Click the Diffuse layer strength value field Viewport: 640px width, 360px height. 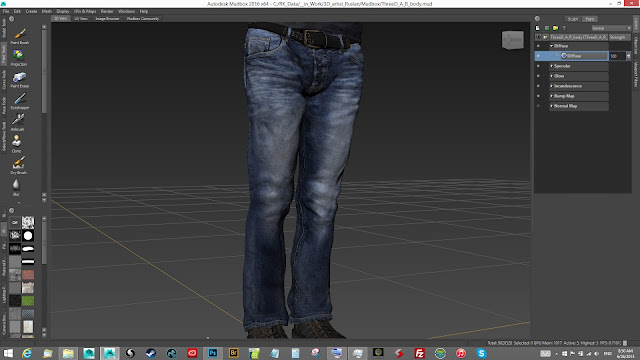pos(617,56)
